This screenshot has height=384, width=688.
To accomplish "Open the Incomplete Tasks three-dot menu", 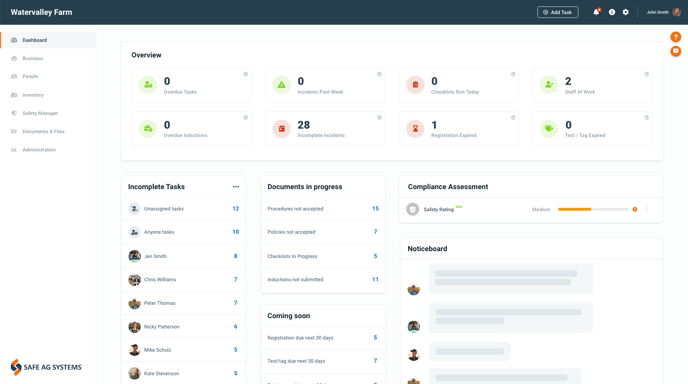I will (x=236, y=187).
